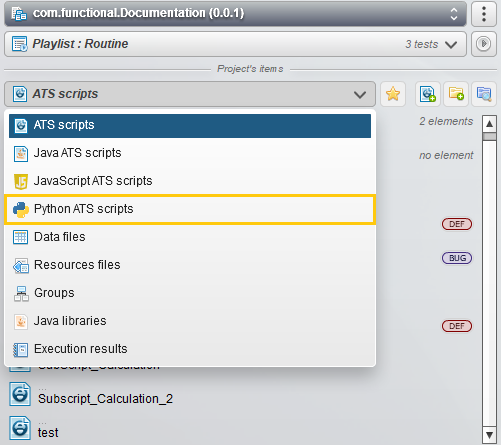
Task: Run the Routine playlist with play button
Action: tap(484, 44)
